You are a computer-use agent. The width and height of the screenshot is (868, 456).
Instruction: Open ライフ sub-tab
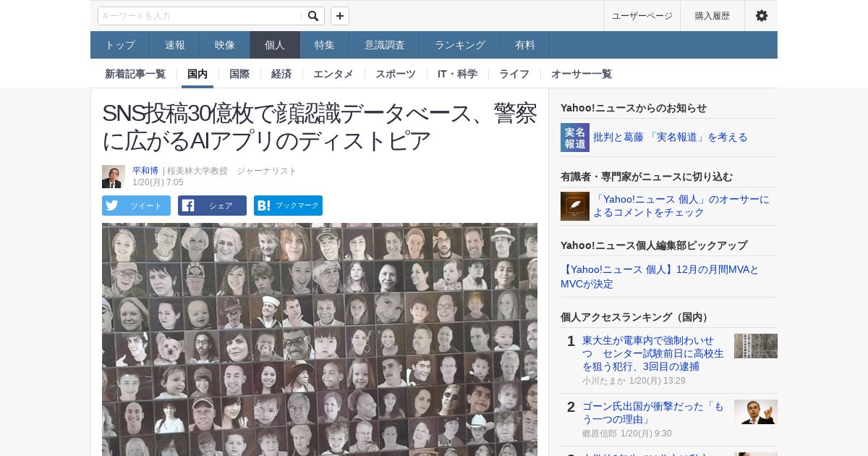click(x=514, y=74)
